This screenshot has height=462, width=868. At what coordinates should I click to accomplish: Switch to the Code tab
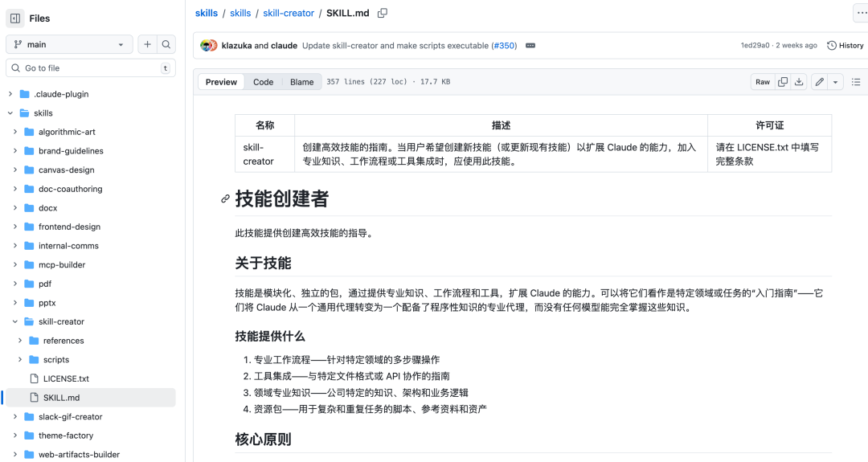coord(263,82)
